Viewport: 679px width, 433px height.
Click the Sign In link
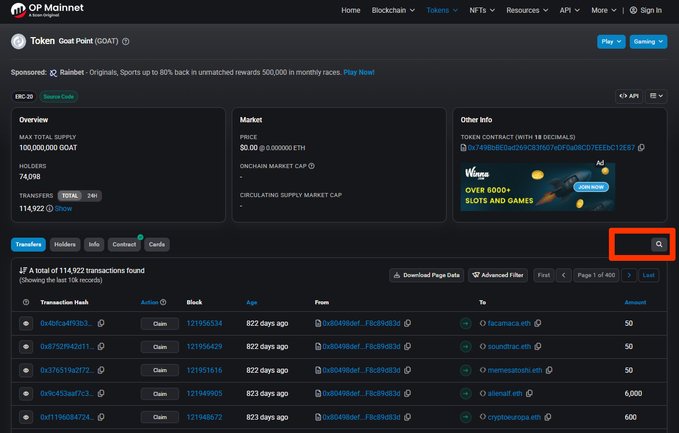tap(651, 10)
